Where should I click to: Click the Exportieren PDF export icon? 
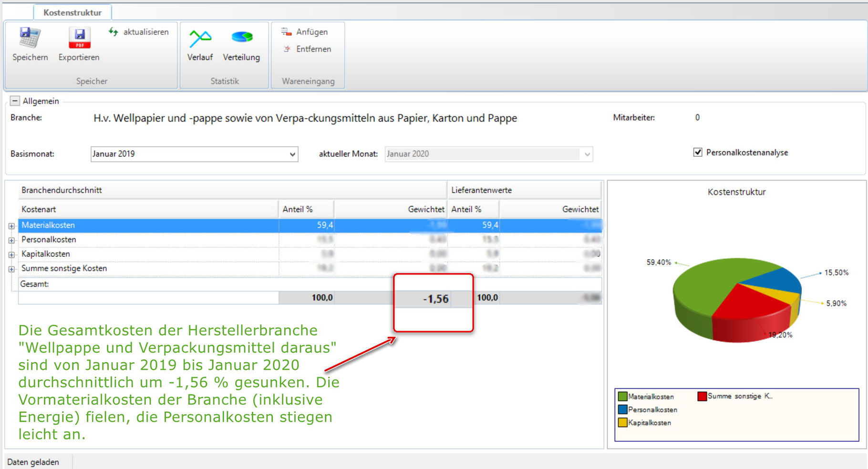pyautogui.click(x=79, y=37)
